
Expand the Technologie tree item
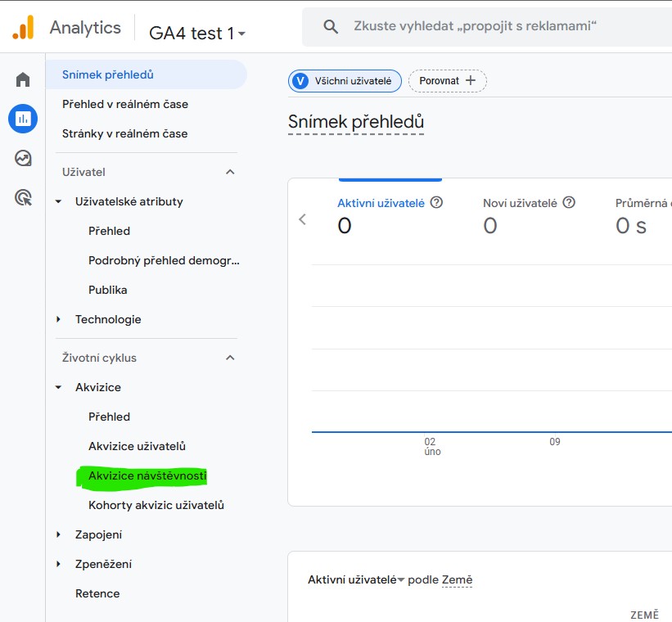pos(58,319)
